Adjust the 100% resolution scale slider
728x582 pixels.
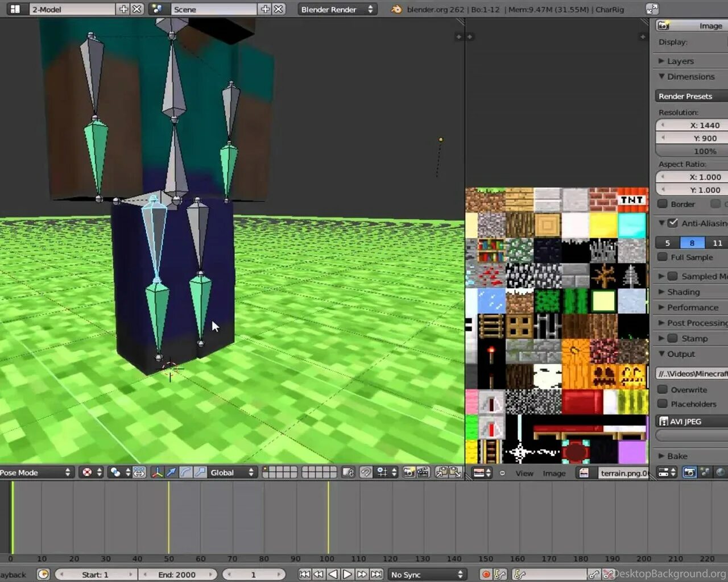click(x=692, y=151)
